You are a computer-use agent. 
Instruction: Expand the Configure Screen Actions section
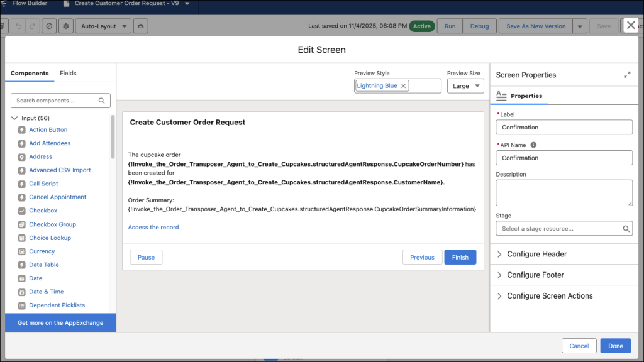pyautogui.click(x=550, y=296)
